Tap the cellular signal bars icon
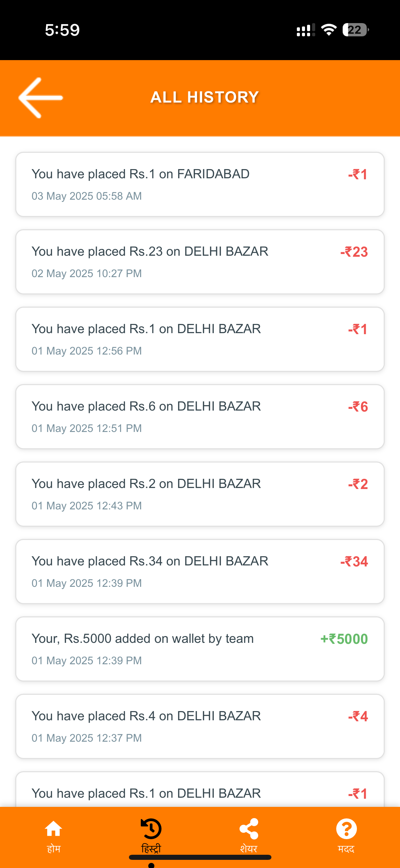This screenshot has width=400, height=868. click(x=306, y=30)
